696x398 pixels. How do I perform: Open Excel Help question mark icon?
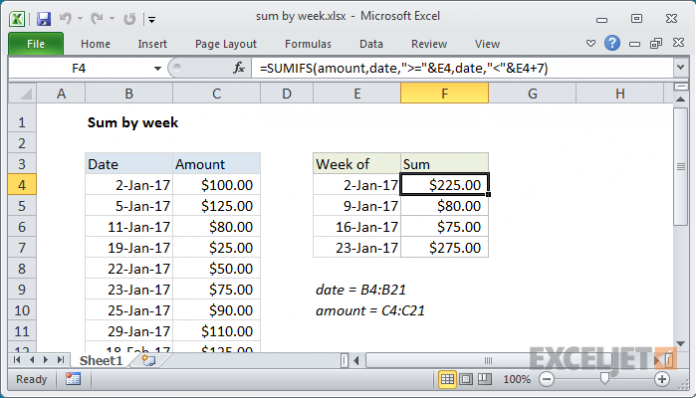[612, 43]
